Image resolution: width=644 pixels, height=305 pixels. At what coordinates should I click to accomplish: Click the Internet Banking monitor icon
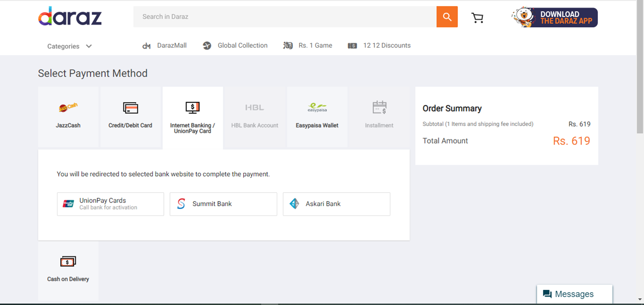point(193,108)
